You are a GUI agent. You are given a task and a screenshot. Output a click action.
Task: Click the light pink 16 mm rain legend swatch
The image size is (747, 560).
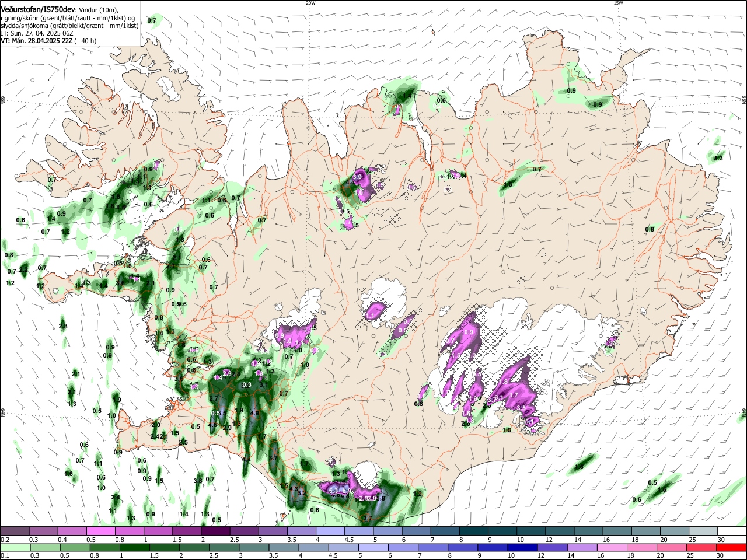click(612, 547)
